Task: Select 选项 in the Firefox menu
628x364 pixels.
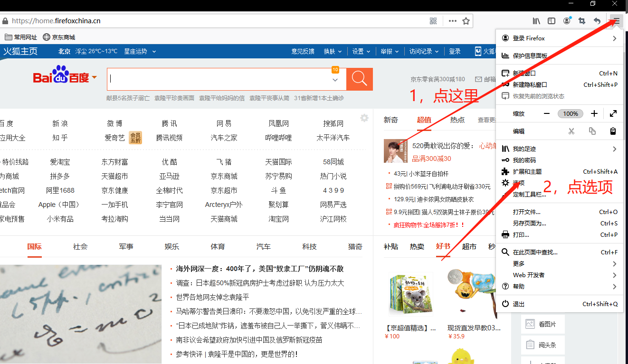Action: coord(559,183)
